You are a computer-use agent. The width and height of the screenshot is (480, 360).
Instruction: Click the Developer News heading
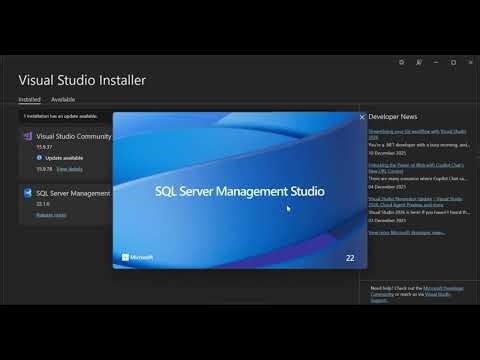pyautogui.click(x=393, y=116)
